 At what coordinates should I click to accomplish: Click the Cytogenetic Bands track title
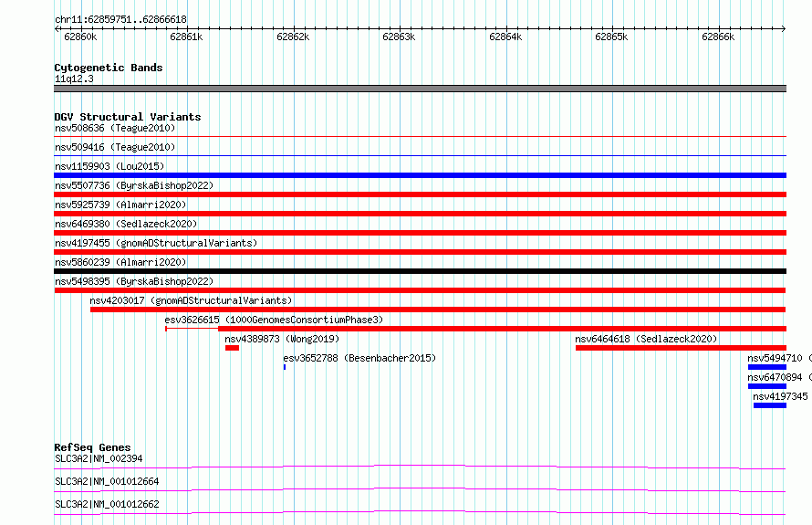[x=109, y=68]
